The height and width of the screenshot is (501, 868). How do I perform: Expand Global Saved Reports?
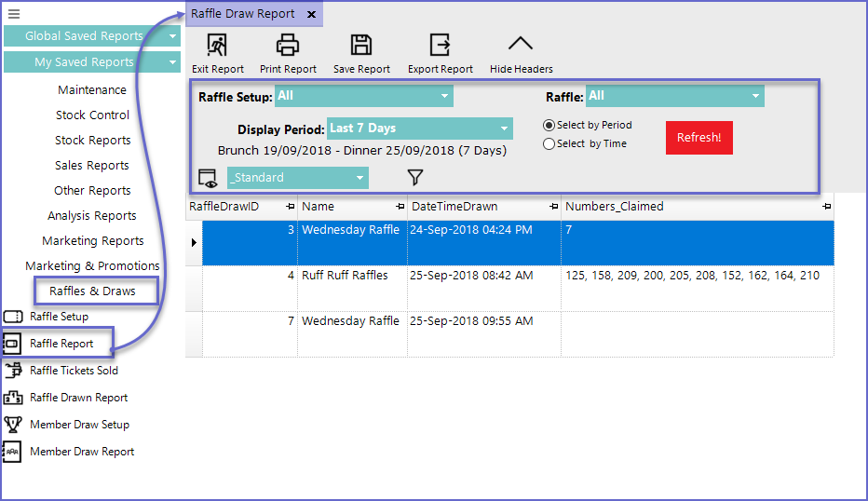(173, 36)
